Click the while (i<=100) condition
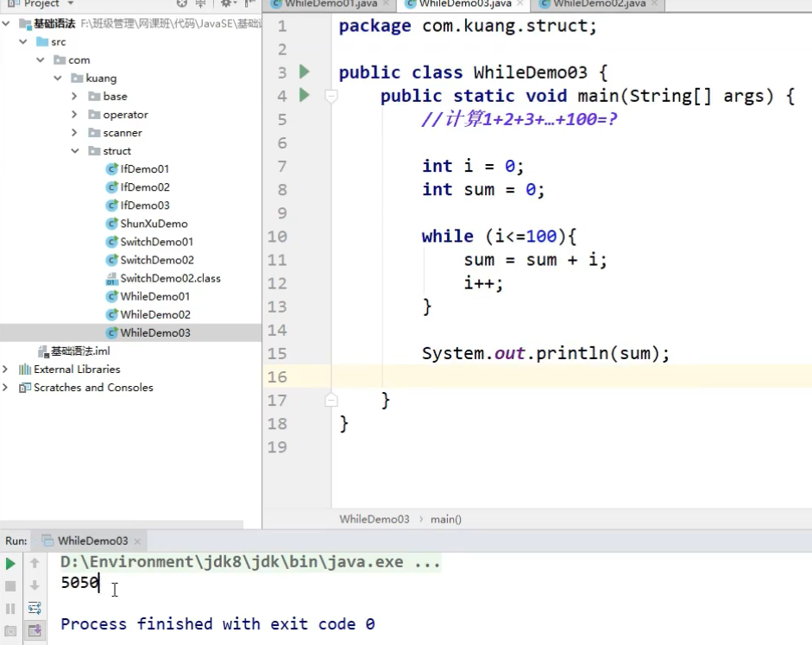 tap(526, 237)
